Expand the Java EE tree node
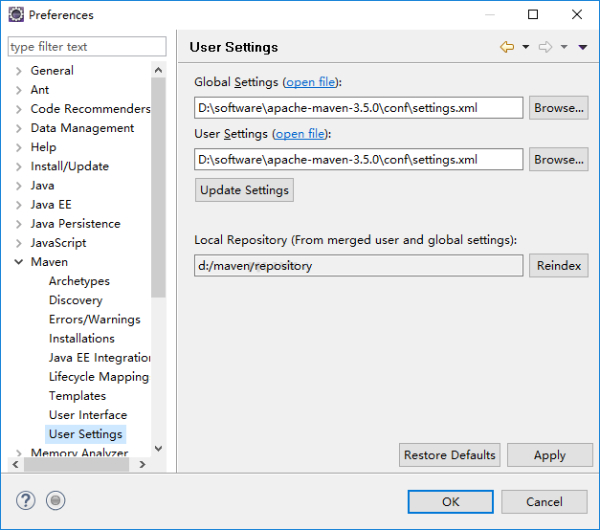600x530 pixels. coord(18,205)
